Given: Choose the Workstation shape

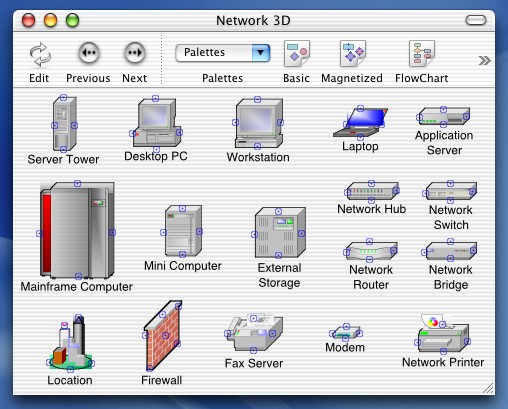Looking at the screenshot, I should (x=258, y=123).
